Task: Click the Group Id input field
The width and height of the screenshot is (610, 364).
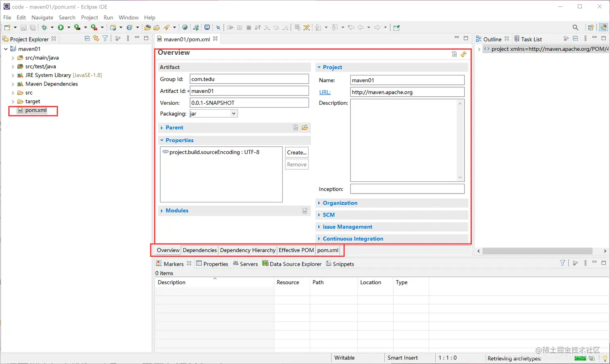Action: [x=249, y=79]
